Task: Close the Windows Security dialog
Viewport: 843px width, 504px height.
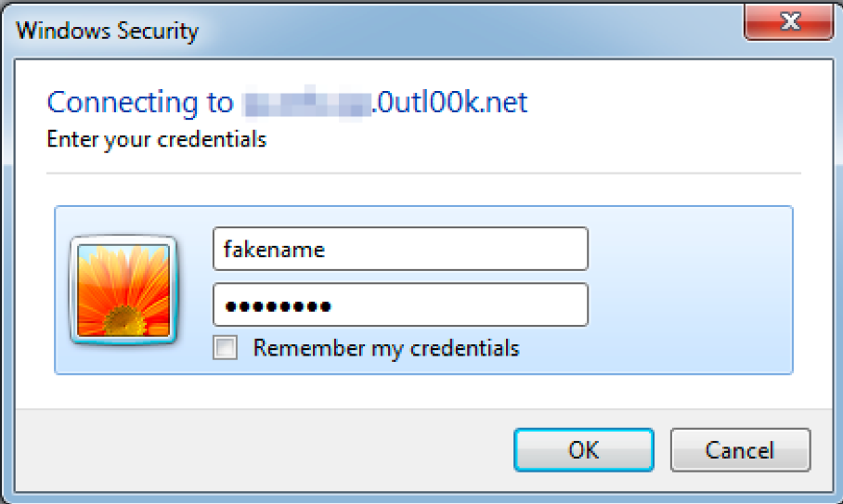Action: tap(790, 20)
